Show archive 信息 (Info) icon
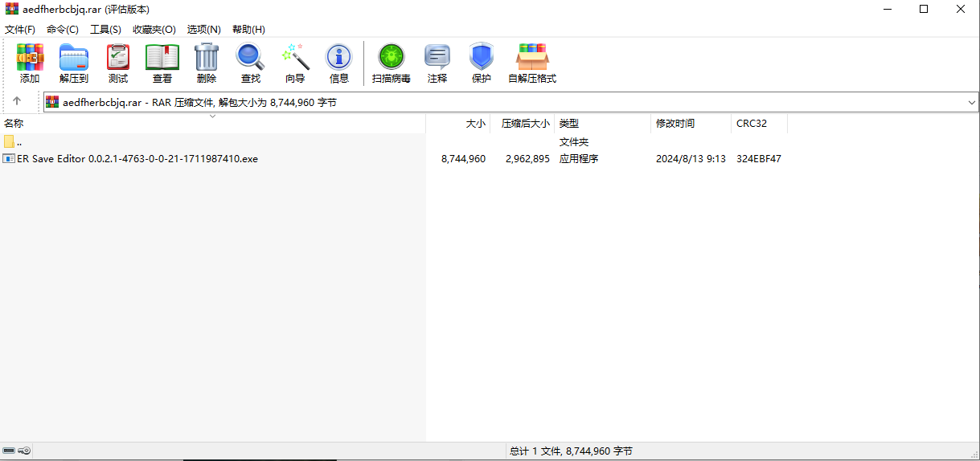 point(339,63)
